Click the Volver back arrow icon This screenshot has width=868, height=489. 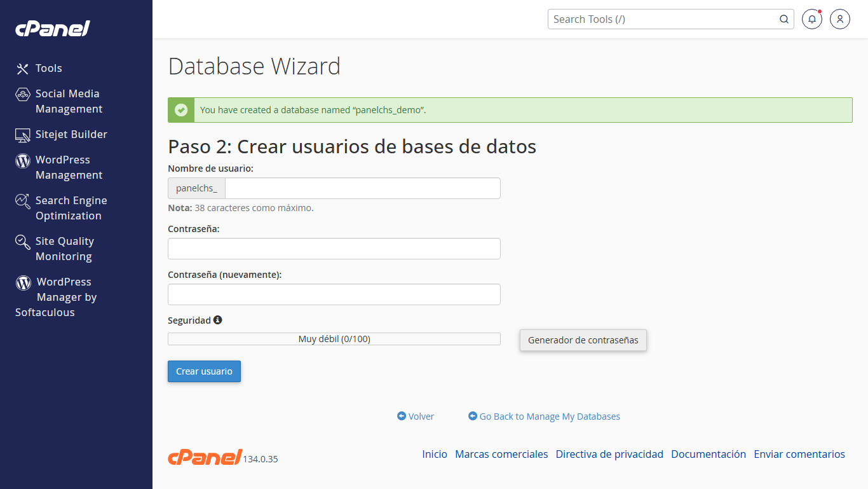tap(402, 416)
